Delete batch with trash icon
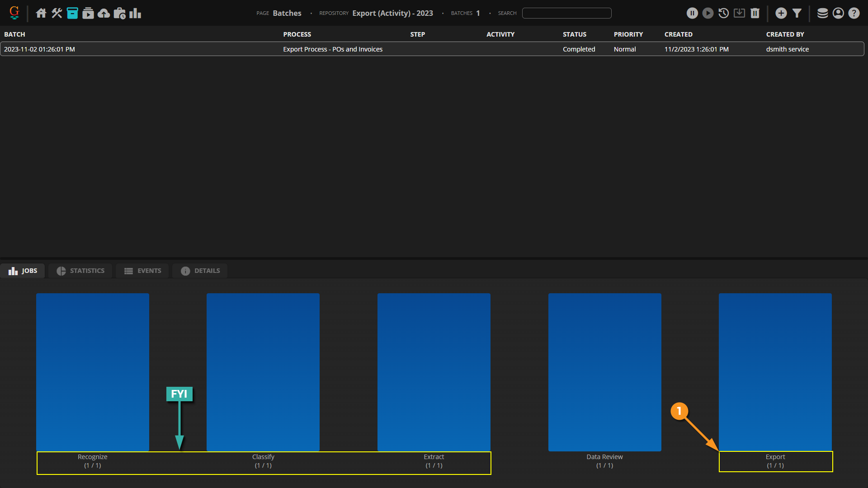 pos(755,13)
